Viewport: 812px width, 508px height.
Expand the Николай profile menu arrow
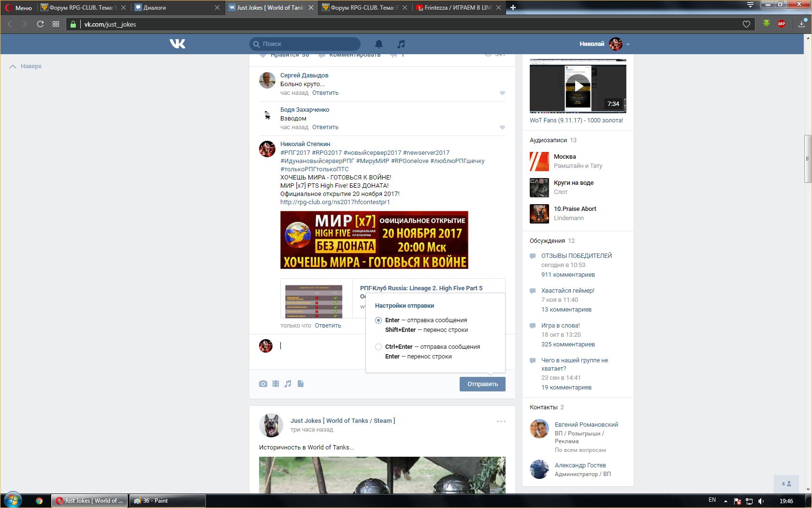[x=628, y=44]
